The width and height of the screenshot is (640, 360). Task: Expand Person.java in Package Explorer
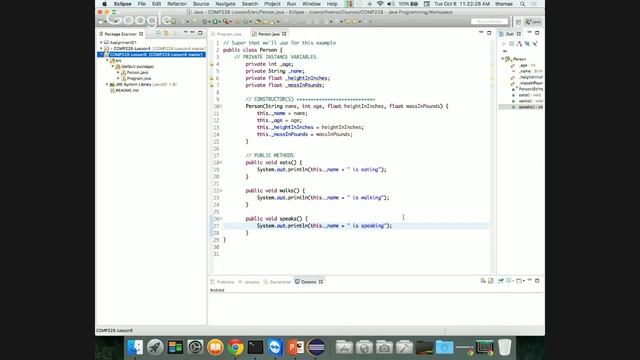[x=118, y=72]
